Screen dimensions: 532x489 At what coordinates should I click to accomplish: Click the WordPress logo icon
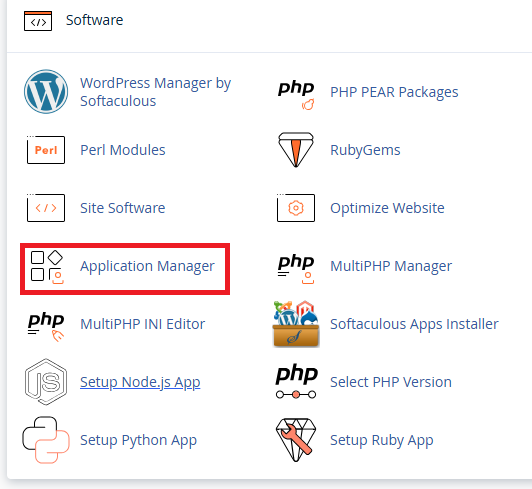46,92
